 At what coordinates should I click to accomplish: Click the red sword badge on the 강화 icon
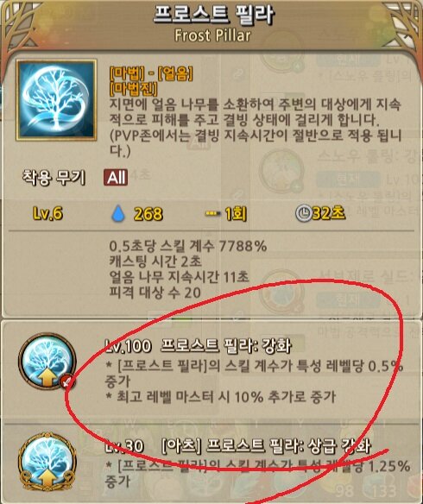(x=66, y=382)
